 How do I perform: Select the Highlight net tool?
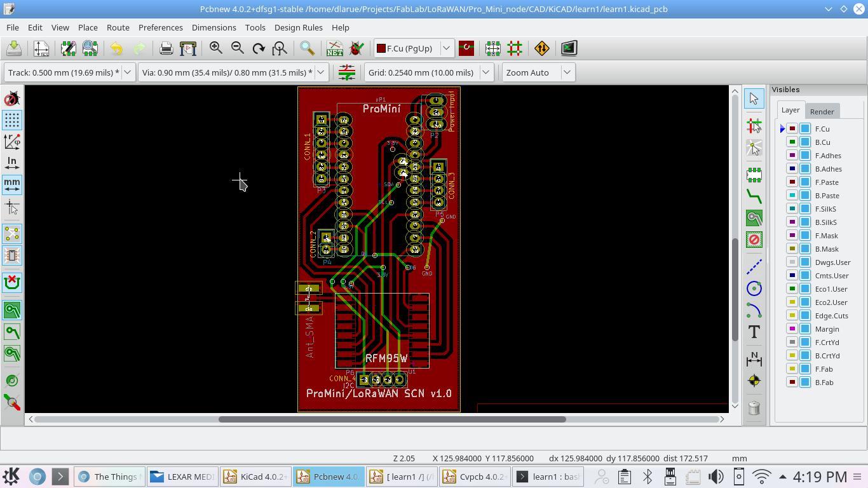[x=754, y=126]
